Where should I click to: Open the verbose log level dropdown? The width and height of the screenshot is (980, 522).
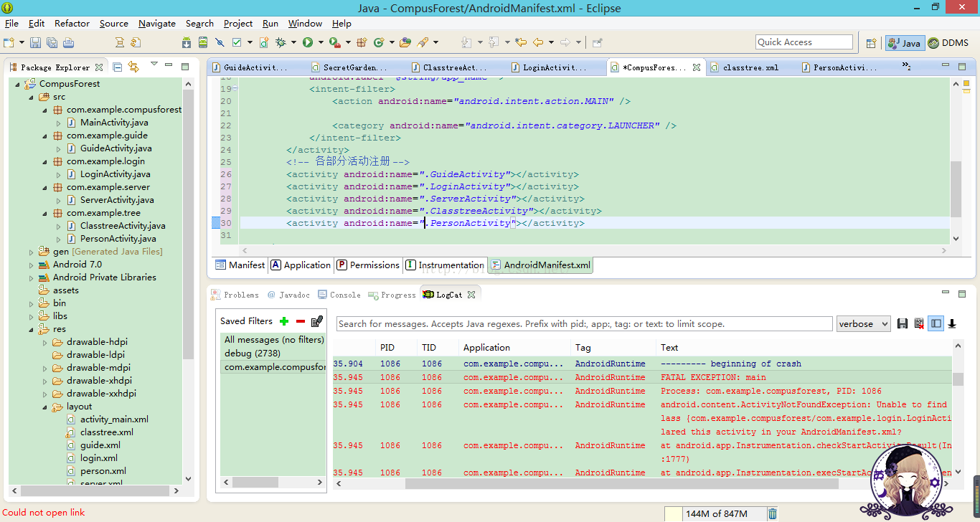click(864, 324)
